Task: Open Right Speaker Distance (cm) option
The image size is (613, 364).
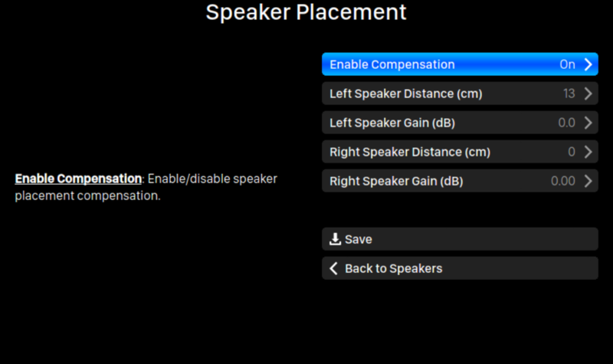Action: (x=409, y=152)
